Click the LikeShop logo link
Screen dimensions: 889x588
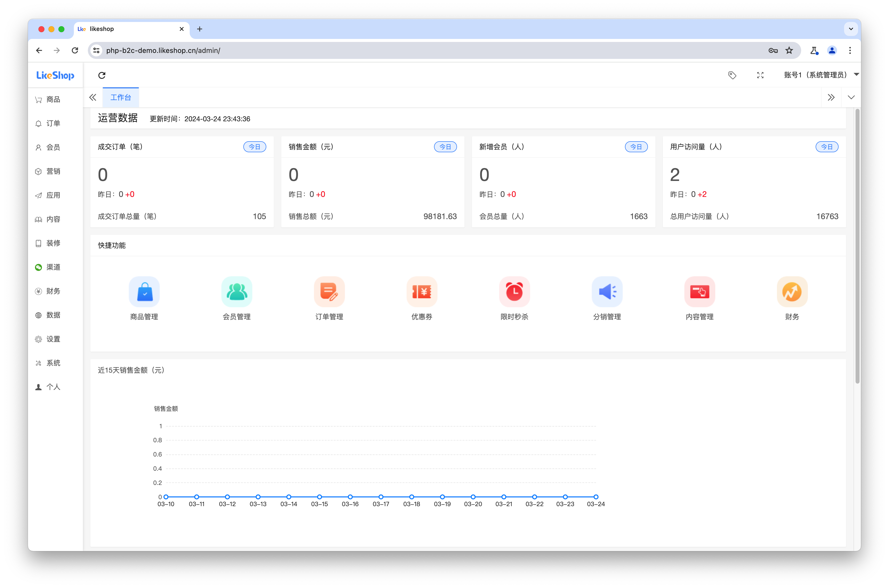click(x=55, y=75)
